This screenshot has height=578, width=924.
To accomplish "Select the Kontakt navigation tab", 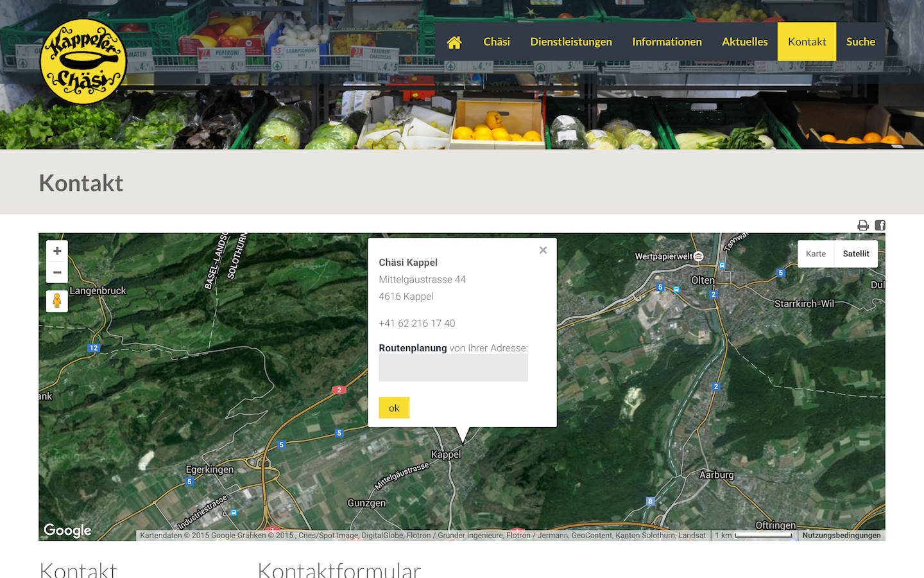I will pos(807,42).
